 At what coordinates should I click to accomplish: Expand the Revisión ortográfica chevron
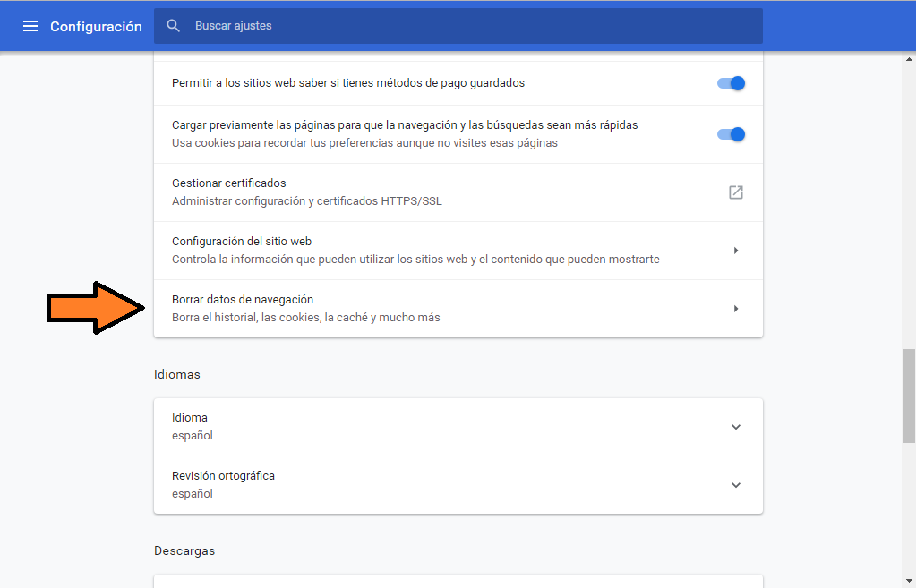(736, 485)
